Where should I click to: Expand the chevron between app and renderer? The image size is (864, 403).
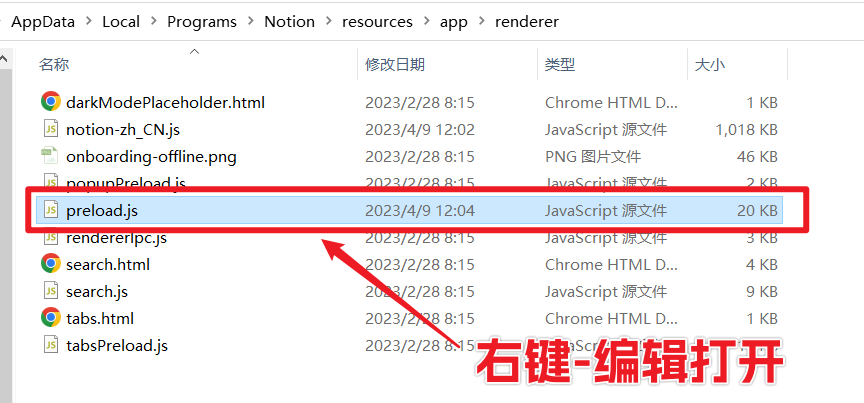tap(482, 22)
